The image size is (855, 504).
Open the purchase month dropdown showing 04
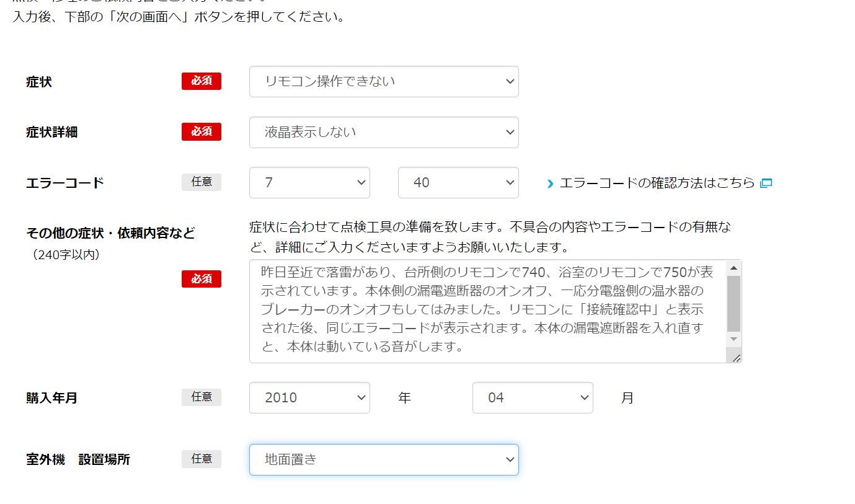click(x=532, y=398)
